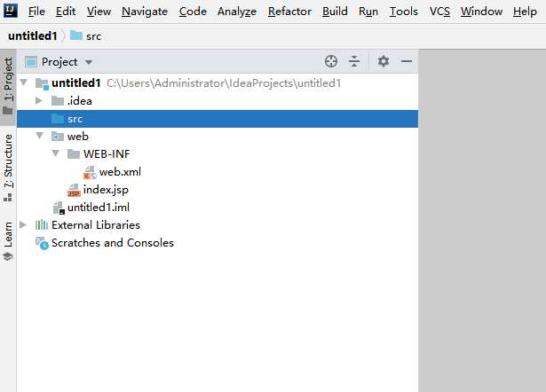Click the locate current file target icon

(x=331, y=61)
